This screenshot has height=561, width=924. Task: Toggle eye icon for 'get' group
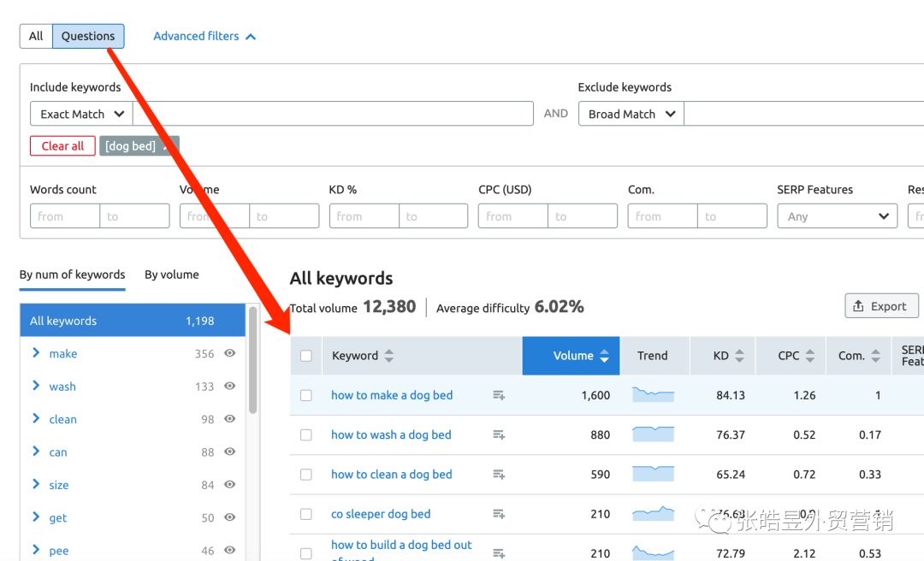coord(230,517)
